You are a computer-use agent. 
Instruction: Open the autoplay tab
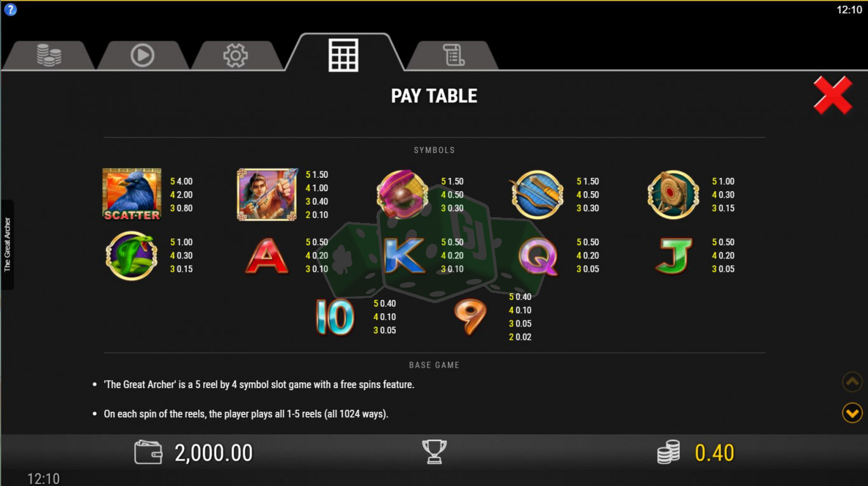click(142, 55)
